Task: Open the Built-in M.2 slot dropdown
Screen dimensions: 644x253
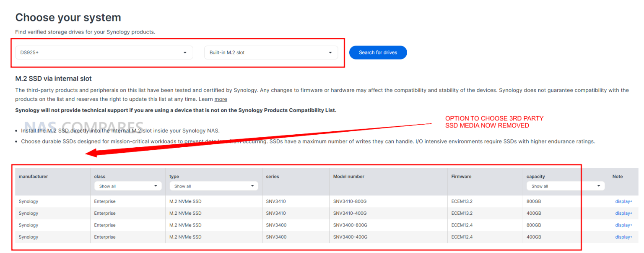Action: [x=270, y=52]
